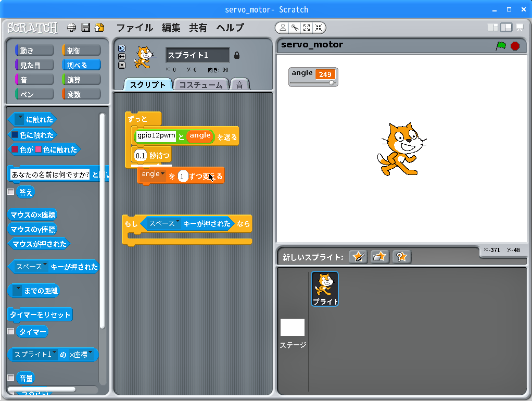Paint a new sprite with the star-brush icon
Screen dimensions: 532x401
coord(358,257)
